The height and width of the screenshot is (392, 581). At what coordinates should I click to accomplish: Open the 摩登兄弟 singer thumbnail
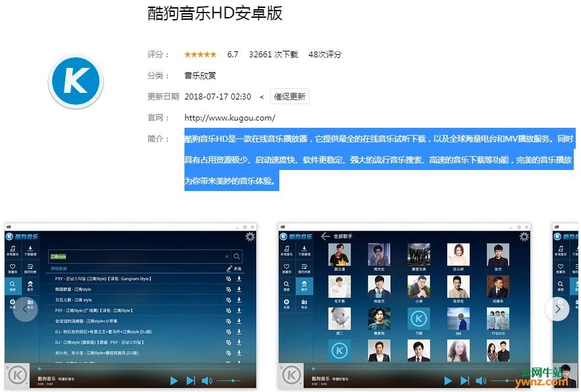pyautogui.click(x=419, y=254)
